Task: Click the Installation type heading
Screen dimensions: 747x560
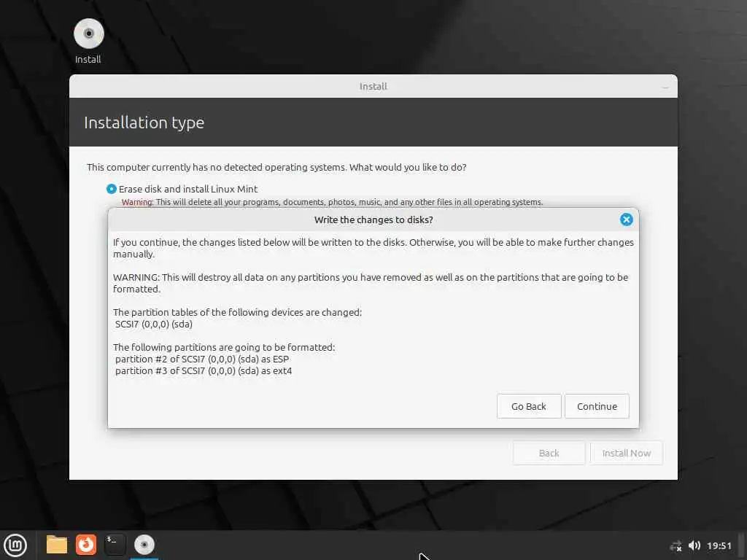Action: coord(144,122)
